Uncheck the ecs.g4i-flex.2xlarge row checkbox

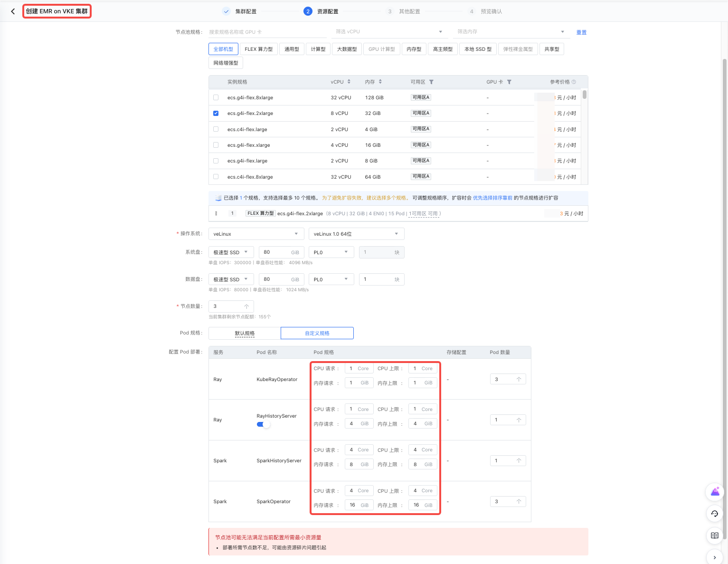216,113
